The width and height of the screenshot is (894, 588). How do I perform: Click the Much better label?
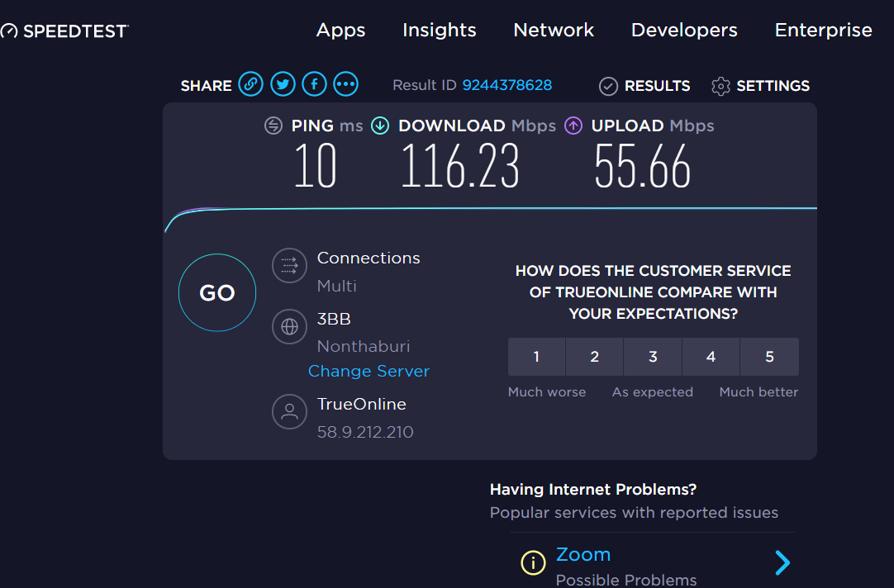[758, 392]
